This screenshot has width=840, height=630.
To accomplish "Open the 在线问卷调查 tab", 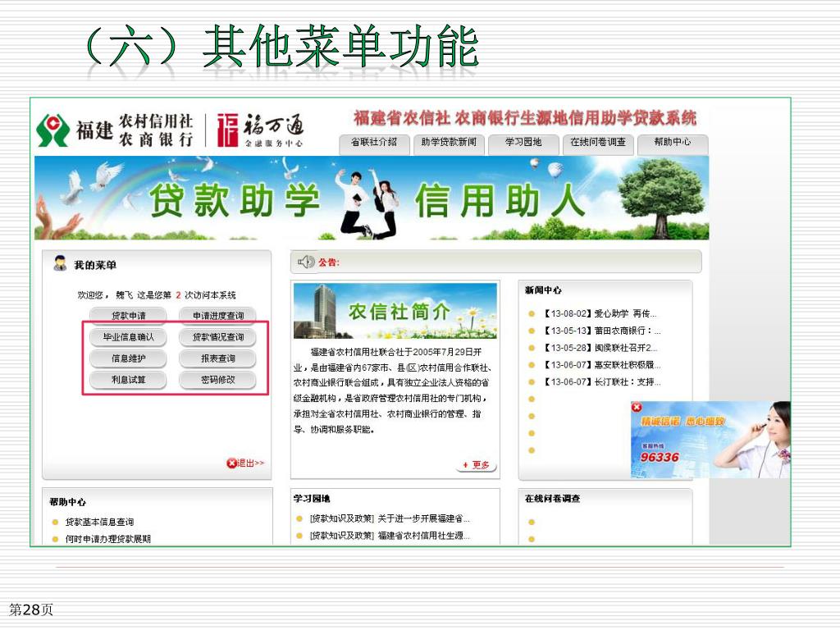I will tap(598, 143).
